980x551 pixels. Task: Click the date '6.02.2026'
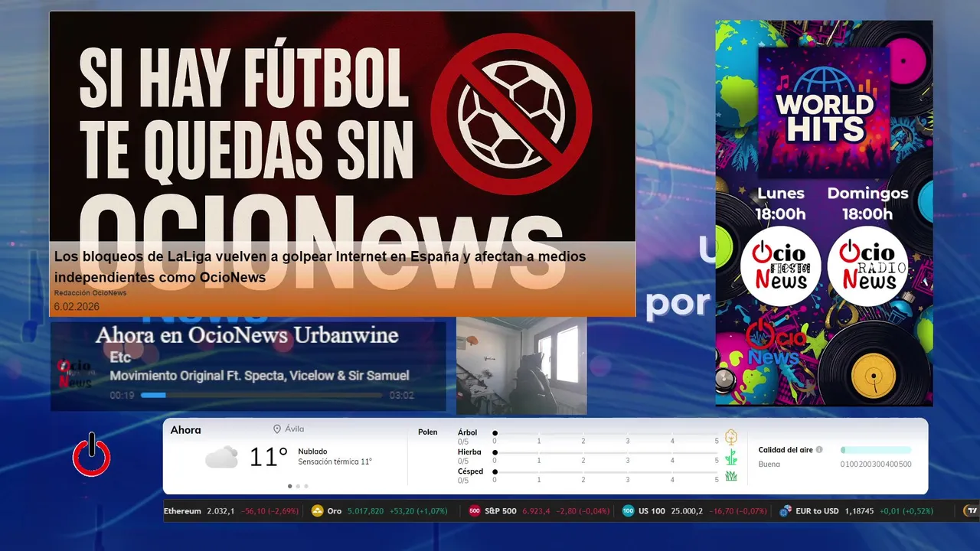(x=77, y=306)
